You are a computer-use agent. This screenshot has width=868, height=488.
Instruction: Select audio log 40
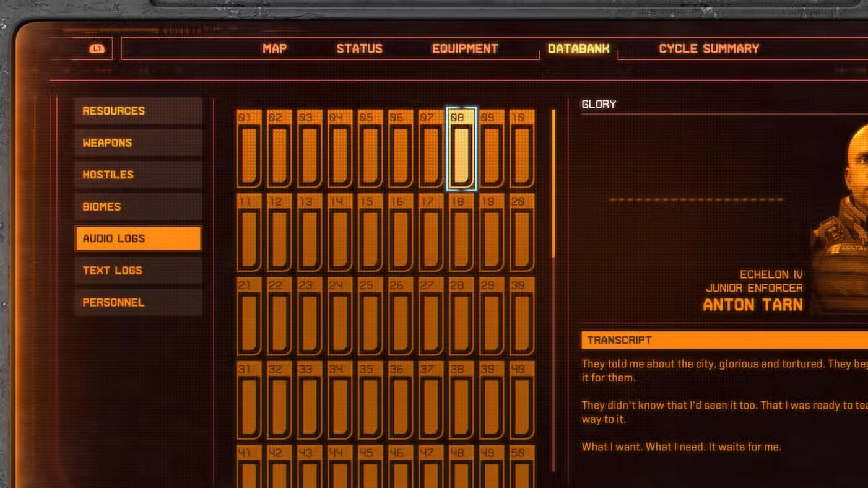pos(522,401)
